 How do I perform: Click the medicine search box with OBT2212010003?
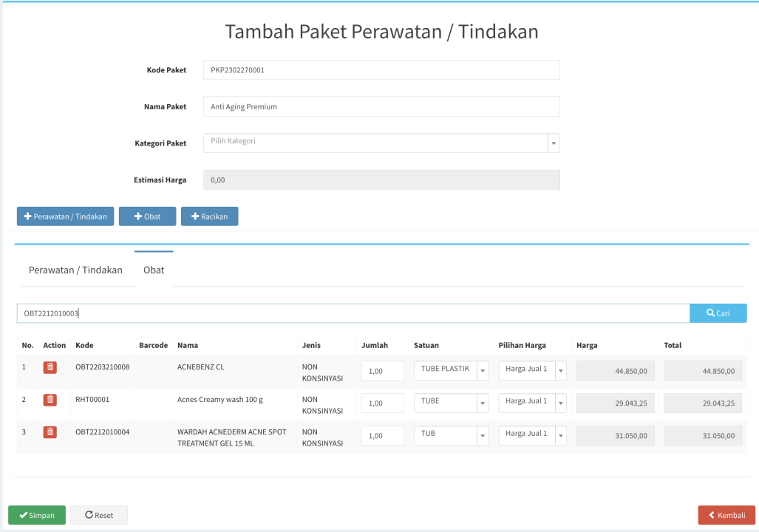[353, 313]
